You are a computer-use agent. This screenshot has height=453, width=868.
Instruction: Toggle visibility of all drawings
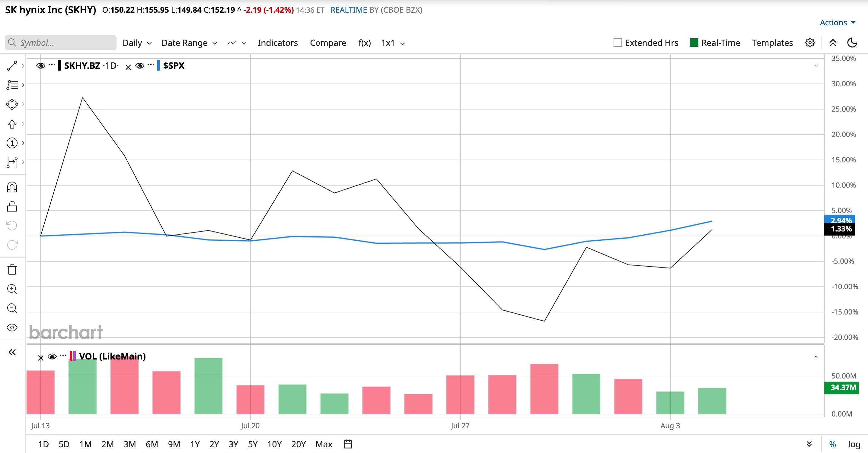coord(12,327)
